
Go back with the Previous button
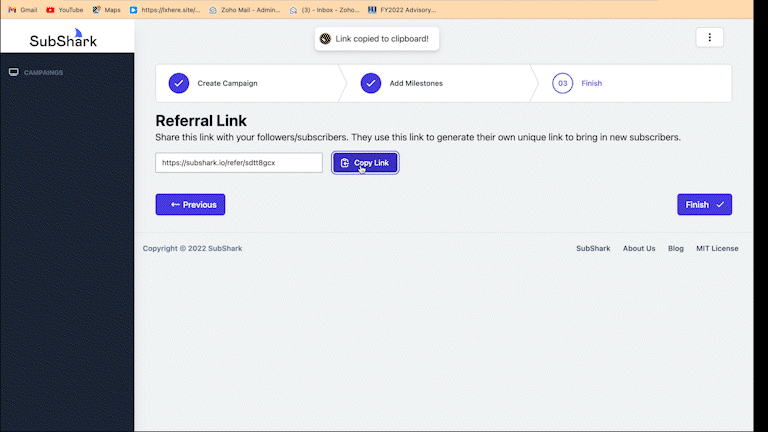(191, 204)
